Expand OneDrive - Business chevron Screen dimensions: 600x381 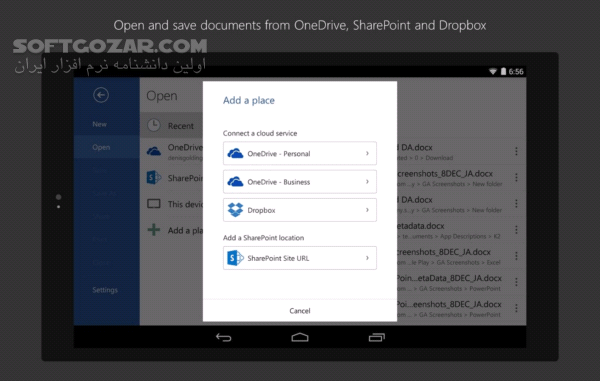367,182
